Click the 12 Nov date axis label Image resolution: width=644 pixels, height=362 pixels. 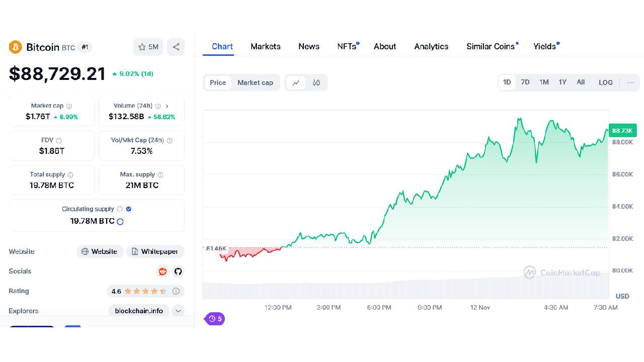pyautogui.click(x=480, y=307)
